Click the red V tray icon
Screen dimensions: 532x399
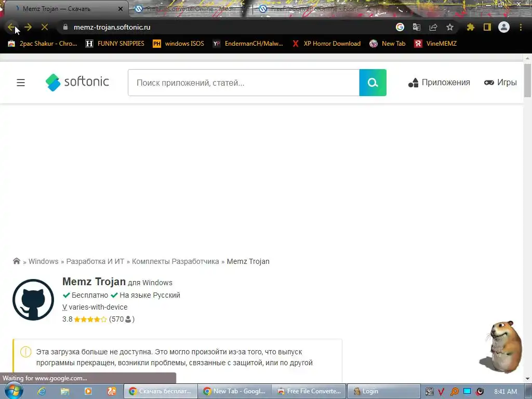tap(441, 392)
